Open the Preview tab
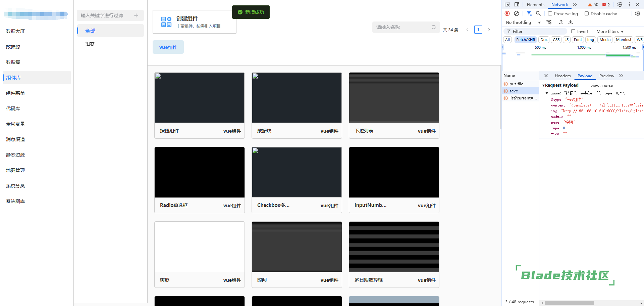Image resolution: width=644 pixels, height=306 pixels. click(607, 76)
